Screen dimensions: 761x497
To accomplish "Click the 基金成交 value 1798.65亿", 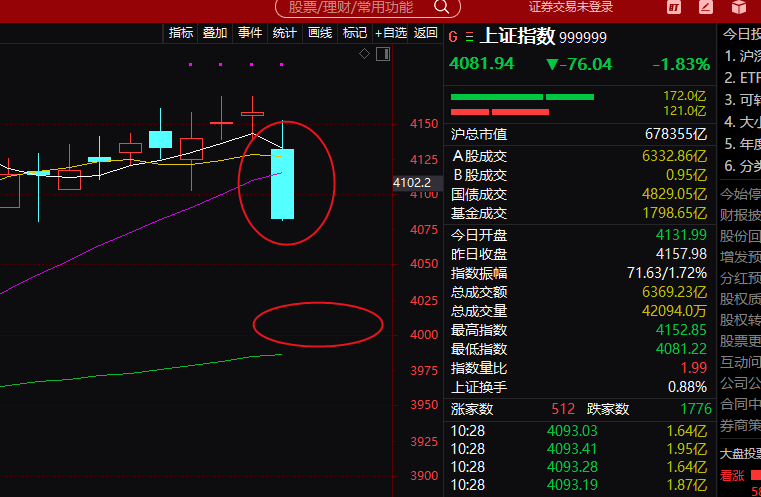I will click(x=675, y=213).
